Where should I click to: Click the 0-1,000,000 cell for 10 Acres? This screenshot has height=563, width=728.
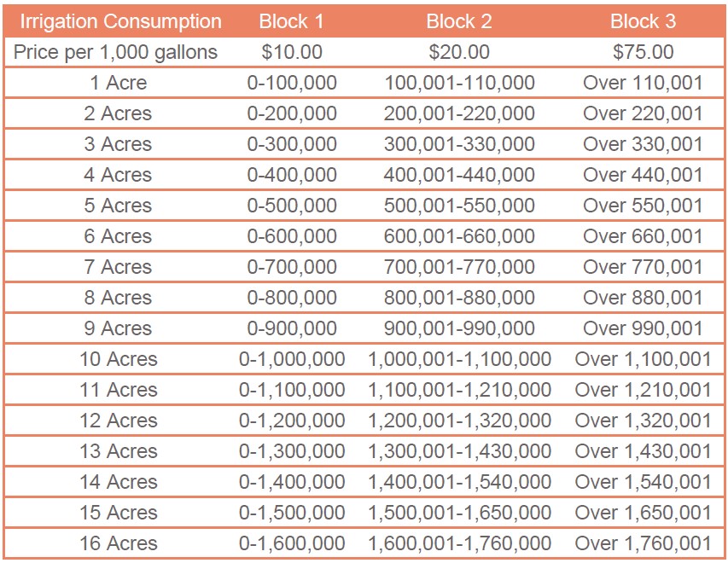point(292,359)
